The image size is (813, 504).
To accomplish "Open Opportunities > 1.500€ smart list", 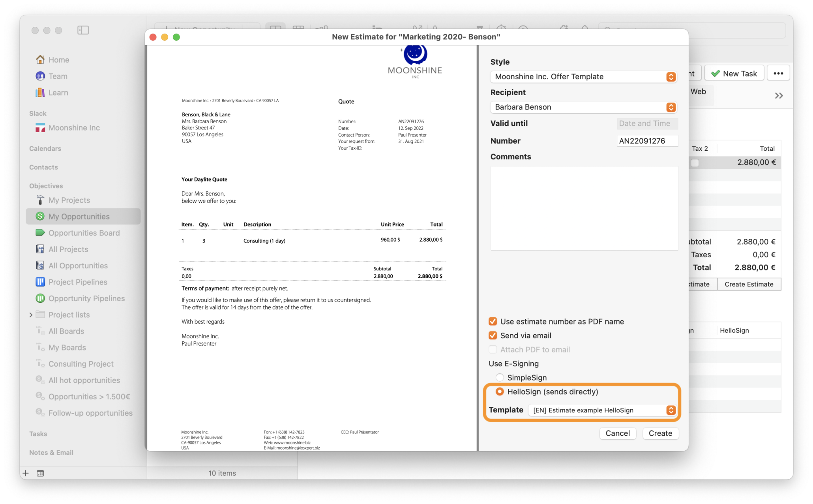I will (89, 397).
